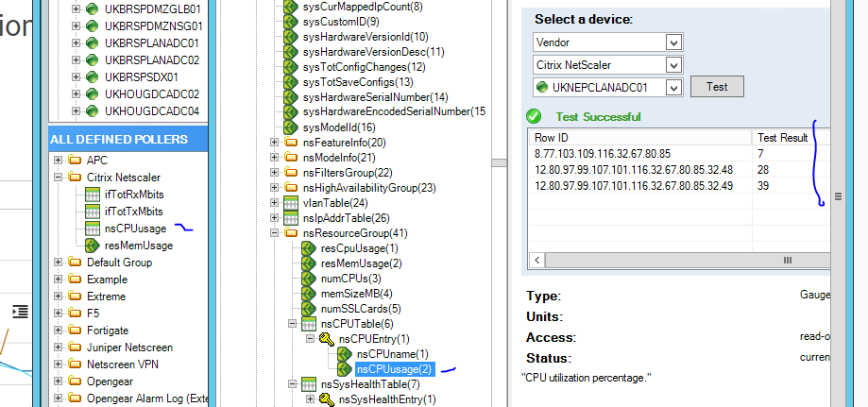This screenshot has width=868, height=407.
Task: Select result row ending in 32.49
Action: [x=679, y=186]
